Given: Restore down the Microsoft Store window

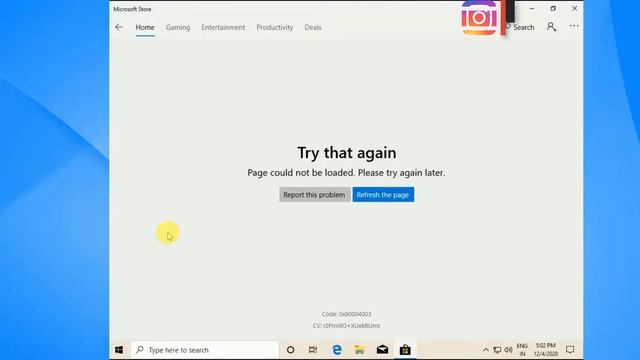Looking at the screenshot, I should click(553, 8).
